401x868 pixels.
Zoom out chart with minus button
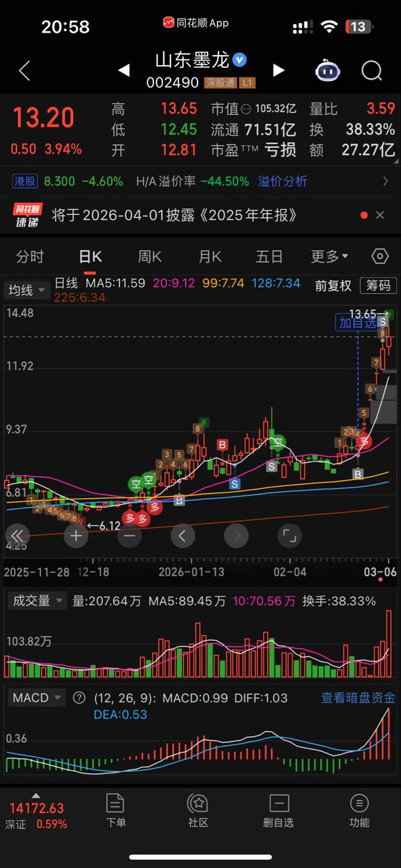129,536
